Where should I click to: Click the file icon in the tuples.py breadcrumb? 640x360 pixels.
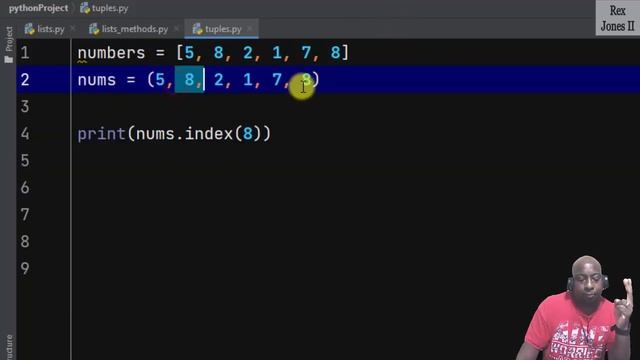(x=85, y=8)
